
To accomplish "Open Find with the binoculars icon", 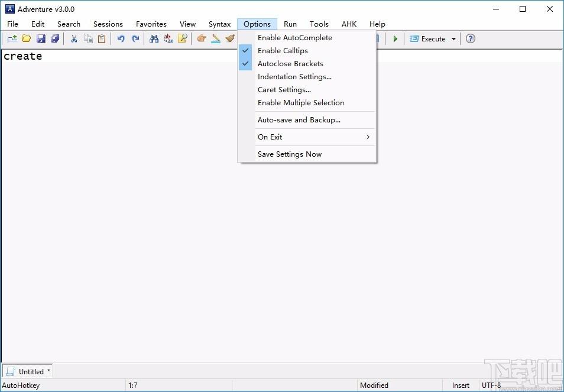I will click(x=154, y=38).
